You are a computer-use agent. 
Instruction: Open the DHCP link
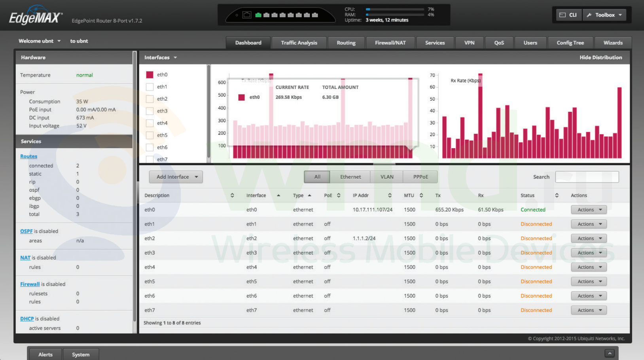point(27,319)
